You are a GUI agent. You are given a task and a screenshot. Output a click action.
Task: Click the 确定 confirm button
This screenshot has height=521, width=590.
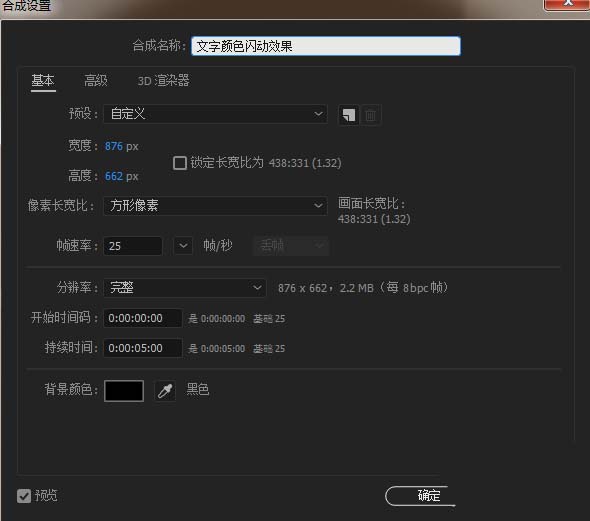[x=420, y=496]
